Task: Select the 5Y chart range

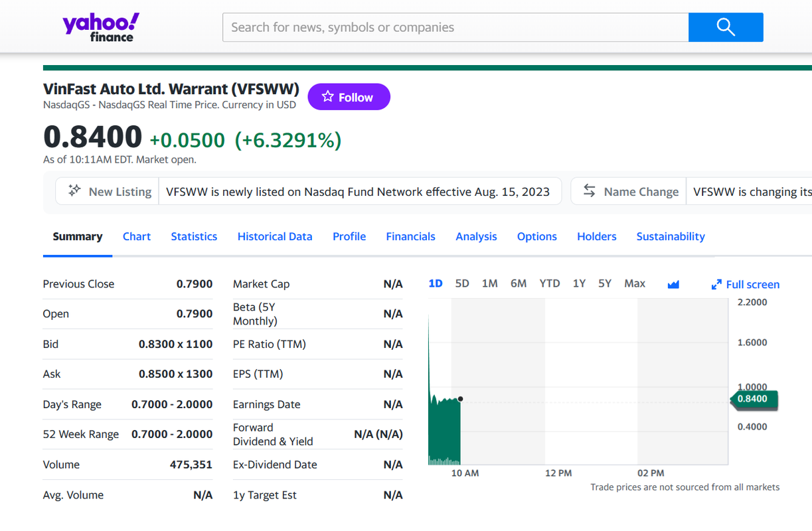Action: [x=605, y=283]
